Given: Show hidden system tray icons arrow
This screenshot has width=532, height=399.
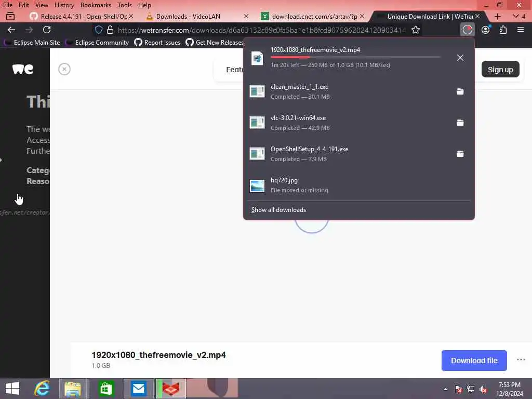Looking at the screenshot, I should click(445, 389).
